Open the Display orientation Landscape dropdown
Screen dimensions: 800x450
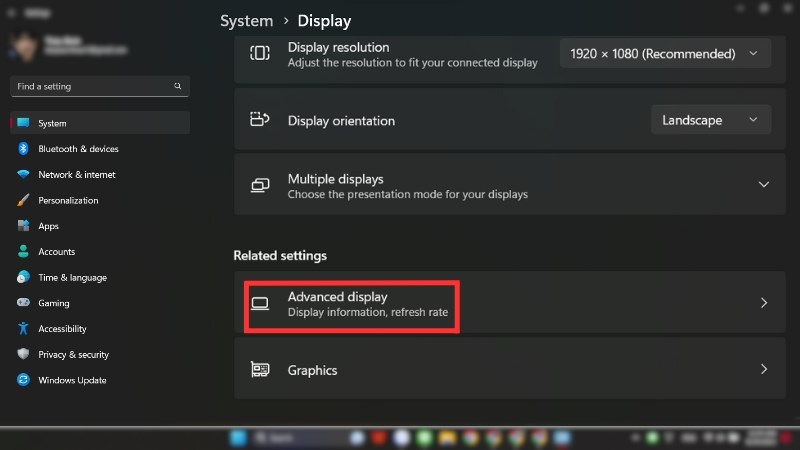711,120
